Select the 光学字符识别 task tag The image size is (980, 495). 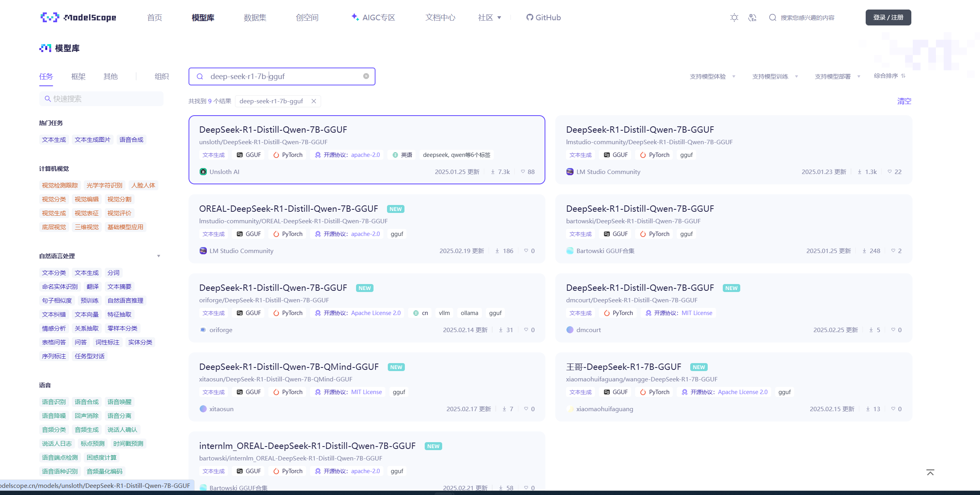(x=104, y=186)
